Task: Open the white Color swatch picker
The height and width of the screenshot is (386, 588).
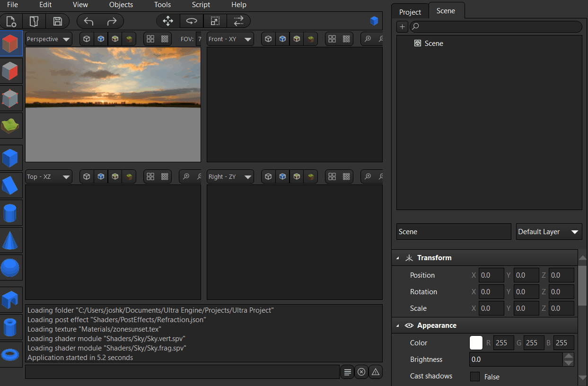Action: tap(475, 343)
